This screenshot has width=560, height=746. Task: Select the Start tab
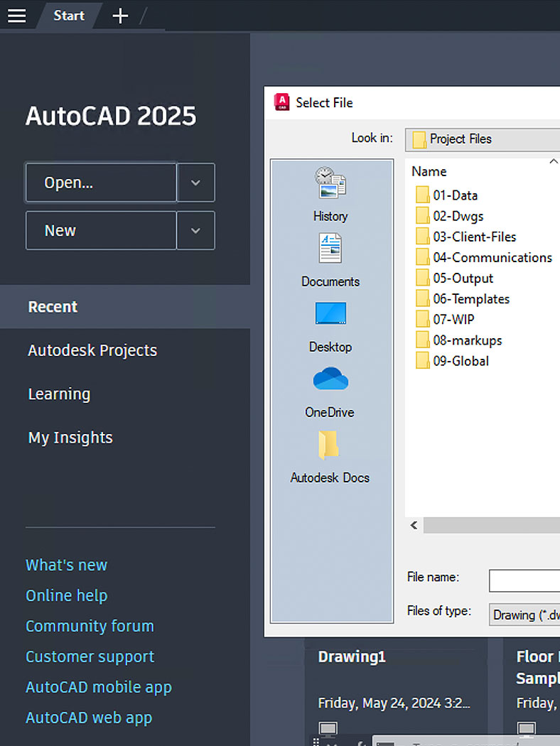[x=68, y=16]
